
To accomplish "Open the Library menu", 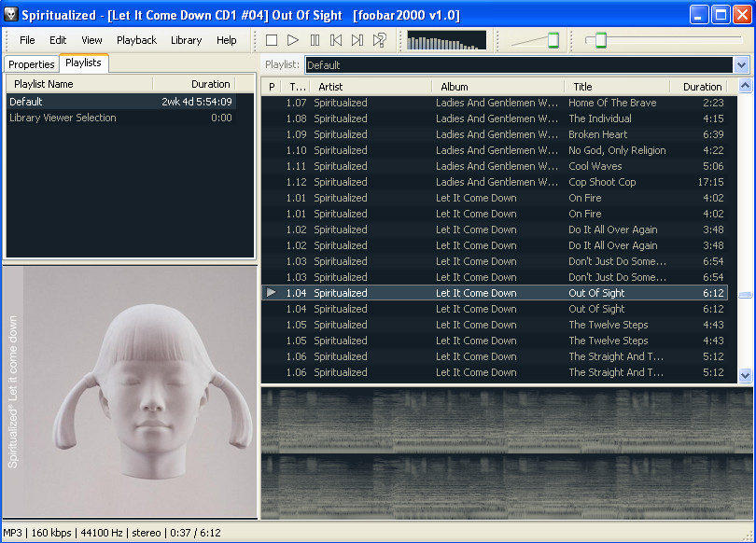I will pyautogui.click(x=186, y=40).
